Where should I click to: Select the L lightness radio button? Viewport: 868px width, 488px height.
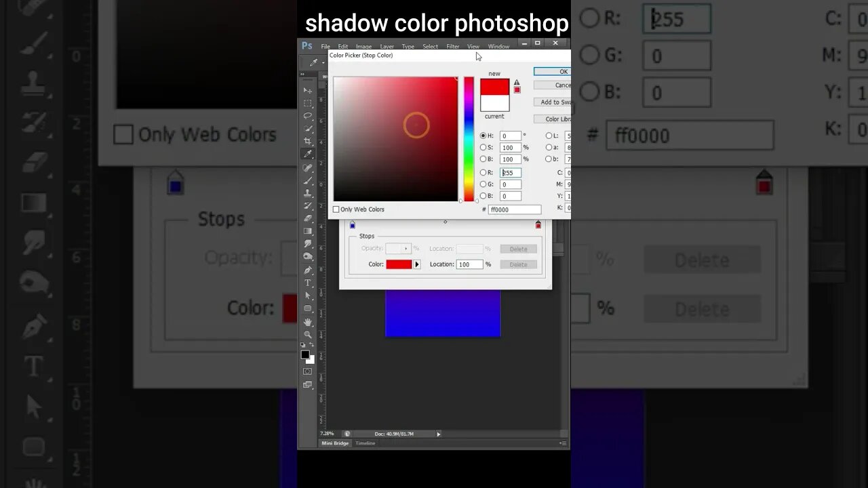coord(549,136)
